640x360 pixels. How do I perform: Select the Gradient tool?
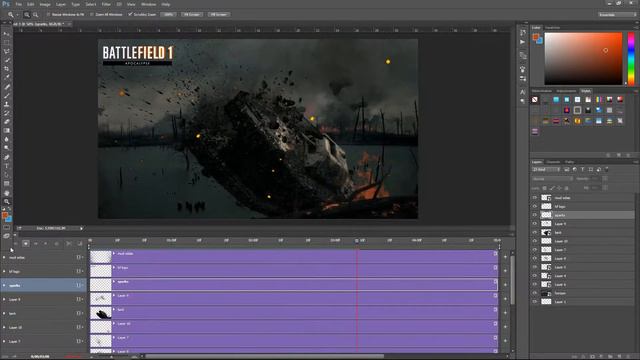6,131
